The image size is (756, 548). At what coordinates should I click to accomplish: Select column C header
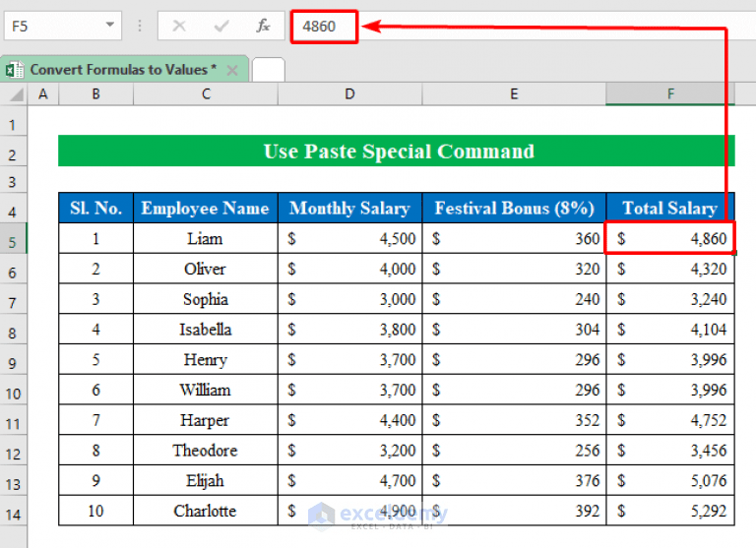pos(206,94)
